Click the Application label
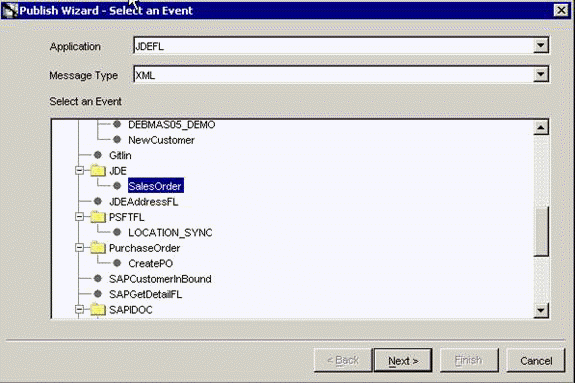The height and width of the screenshot is (383, 575). [75, 47]
